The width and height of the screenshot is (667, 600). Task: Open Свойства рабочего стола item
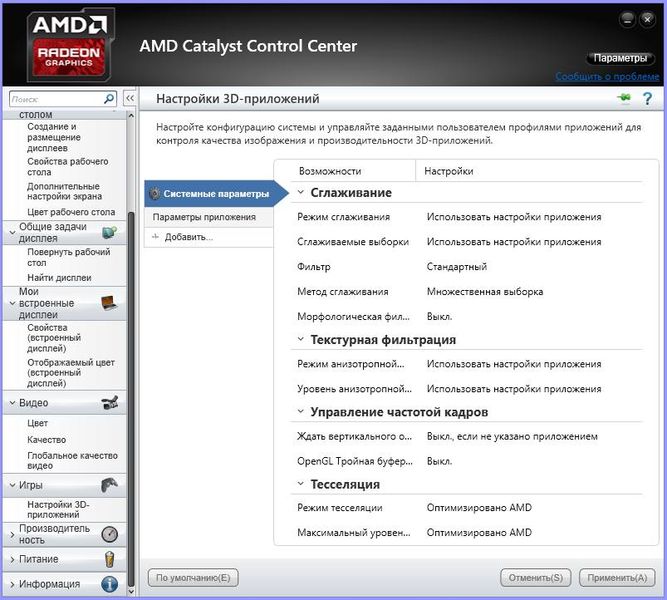pyautogui.click(x=68, y=167)
